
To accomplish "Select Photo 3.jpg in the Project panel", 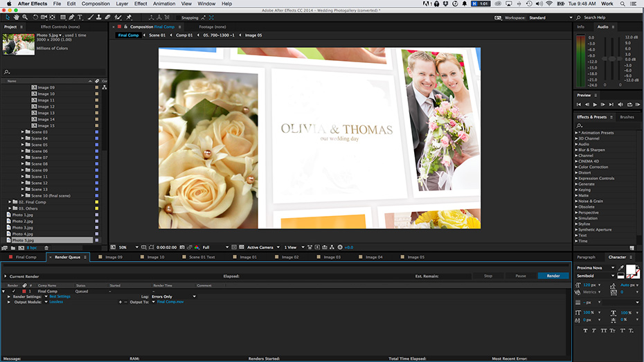I will 23,228.
